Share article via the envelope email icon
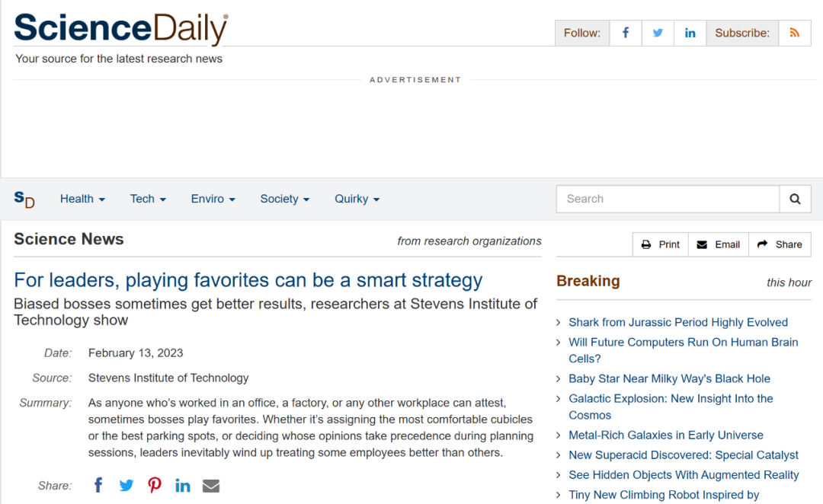Image resolution: width=823 pixels, height=504 pixels. pyautogui.click(x=211, y=485)
